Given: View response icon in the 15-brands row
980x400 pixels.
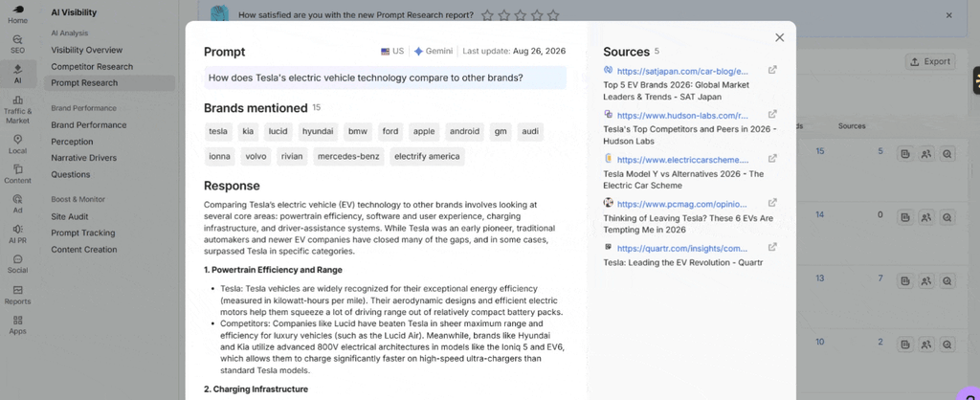Looking at the screenshot, I should 905,154.
